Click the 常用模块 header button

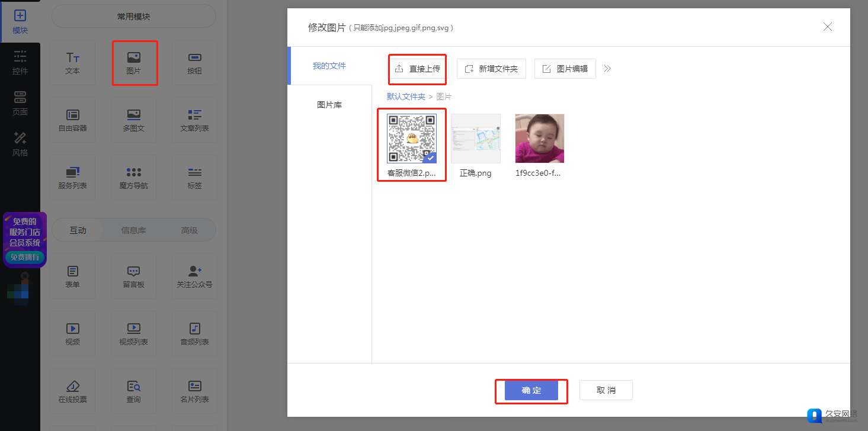point(134,17)
